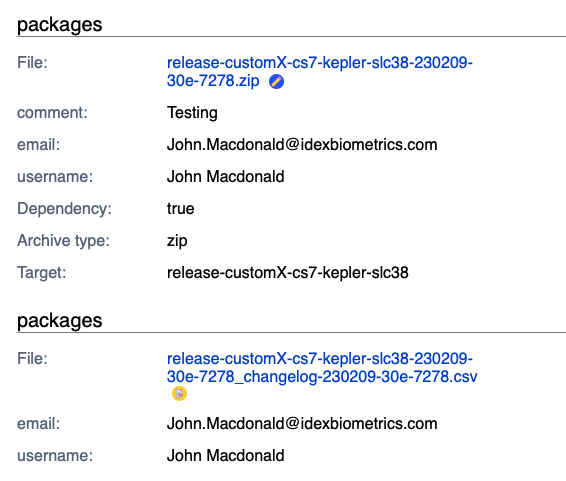
Task: Click the email address in the first package
Action: (x=302, y=145)
